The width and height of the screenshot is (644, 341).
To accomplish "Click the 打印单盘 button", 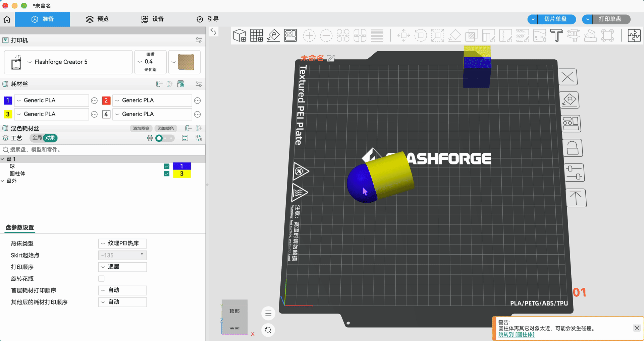I will pyautogui.click(x=611, y=19).
